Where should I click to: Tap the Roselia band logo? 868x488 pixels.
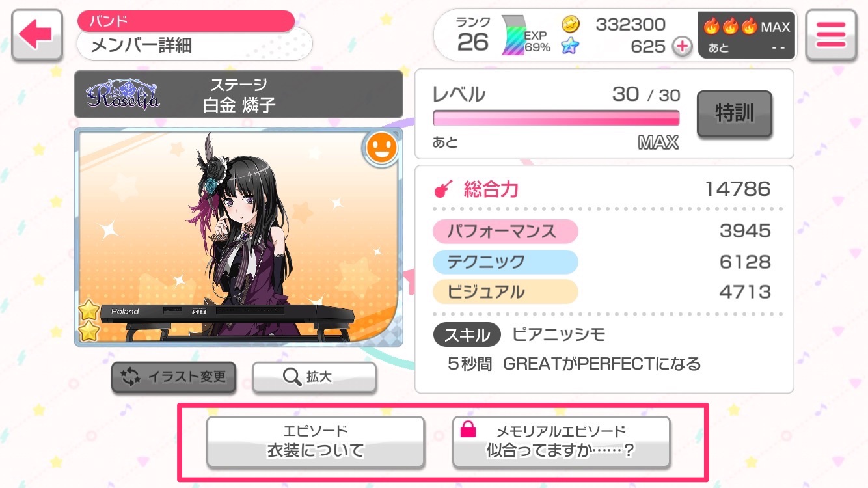[x=123, y=94]
